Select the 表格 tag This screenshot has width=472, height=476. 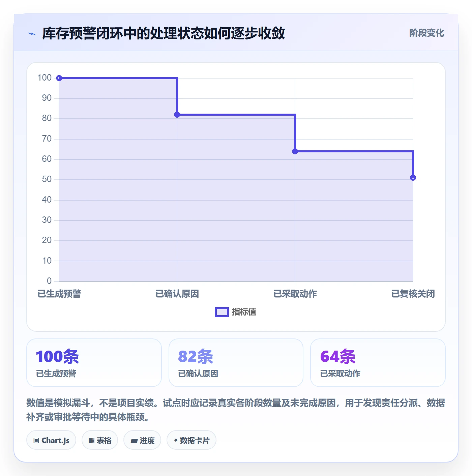(100, 440)
